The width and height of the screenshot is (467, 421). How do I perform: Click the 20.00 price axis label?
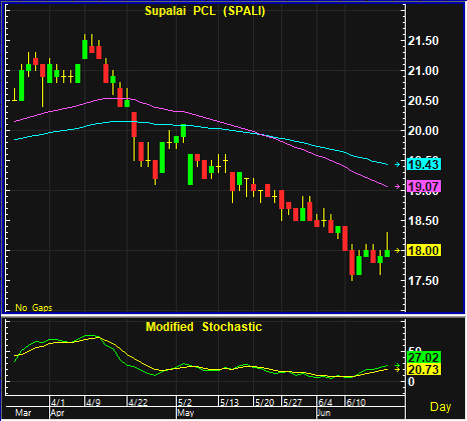(x=423, y=131)
